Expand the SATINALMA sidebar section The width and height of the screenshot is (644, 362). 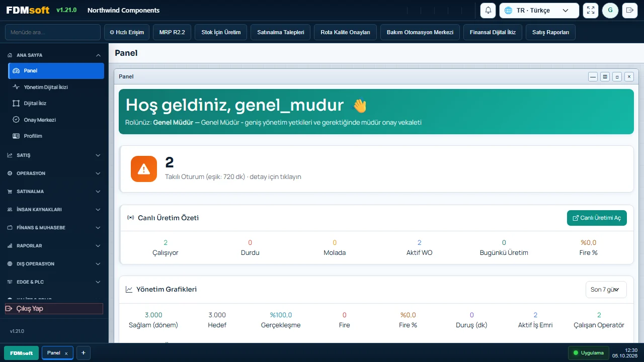tap(54, 192)
